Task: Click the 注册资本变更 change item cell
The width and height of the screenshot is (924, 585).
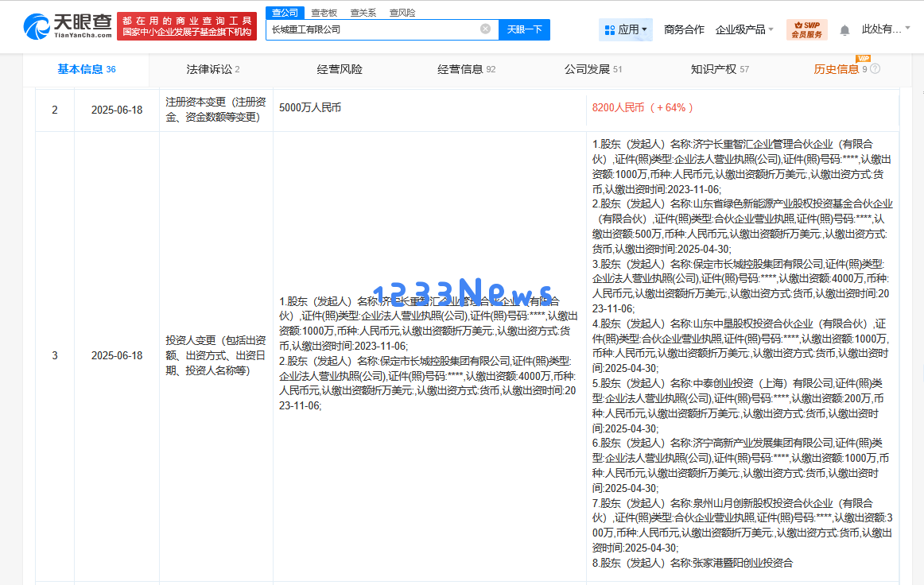Action: pos(215,110)
